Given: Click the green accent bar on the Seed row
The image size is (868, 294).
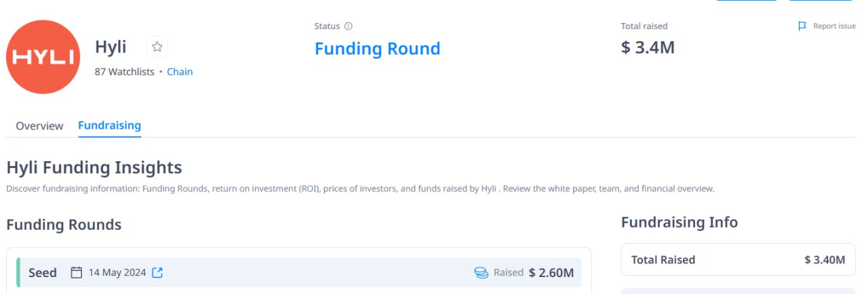Looking at the screenshot, I should tap(18, 272).
